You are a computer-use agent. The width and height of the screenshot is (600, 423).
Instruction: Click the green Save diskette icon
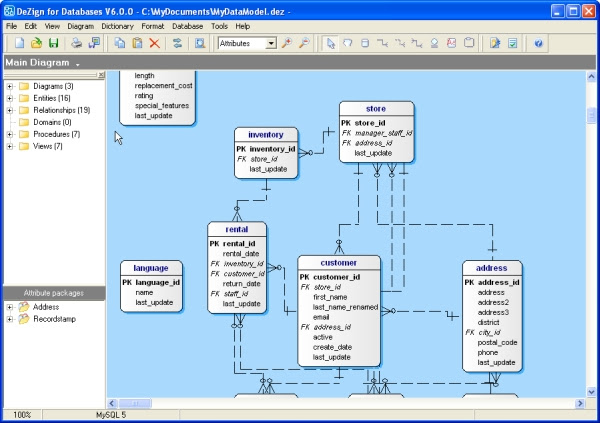click(54, 43)
